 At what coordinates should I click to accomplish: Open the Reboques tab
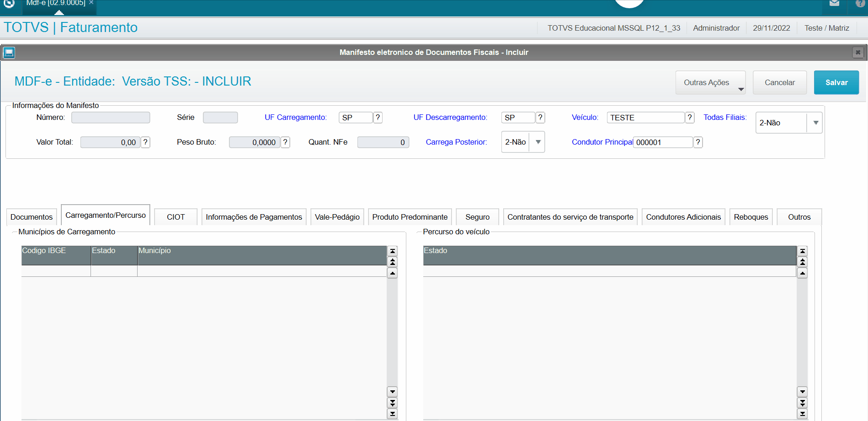[751, 217]
